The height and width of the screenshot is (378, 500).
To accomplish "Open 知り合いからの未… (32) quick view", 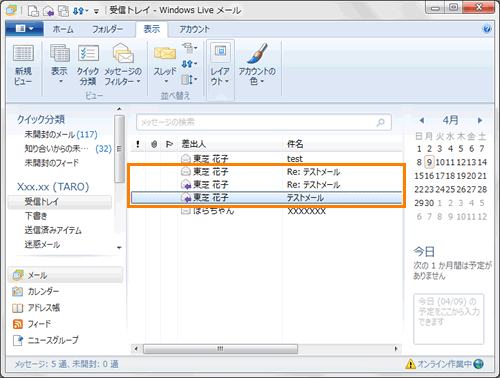I will [68, 149].
